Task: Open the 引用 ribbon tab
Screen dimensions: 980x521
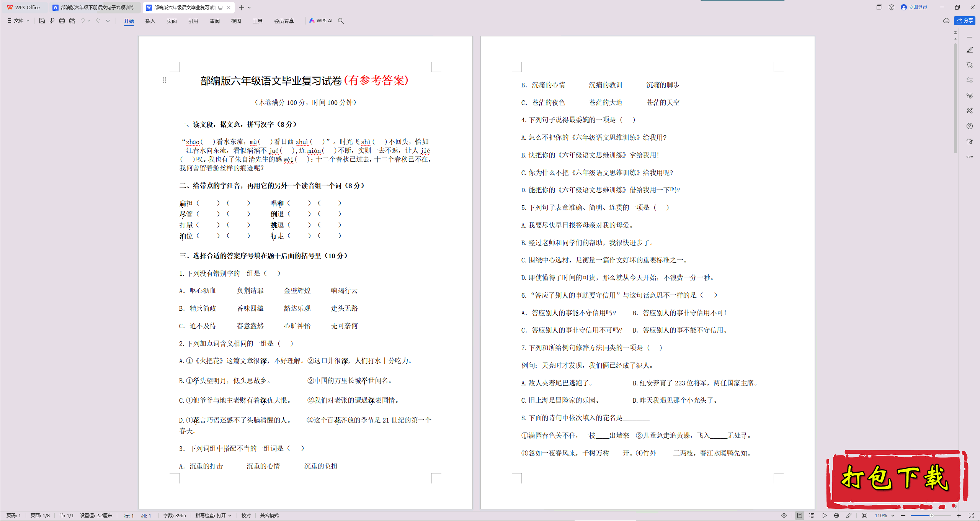Action: 193,21
